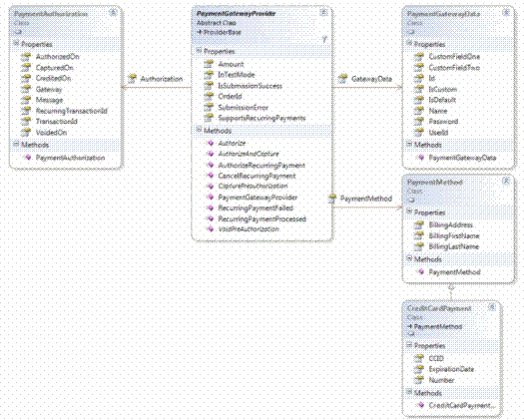Click the Authorization association property icon
The width and height of the screenshot is (524, 420).
[x=133, y=79]
